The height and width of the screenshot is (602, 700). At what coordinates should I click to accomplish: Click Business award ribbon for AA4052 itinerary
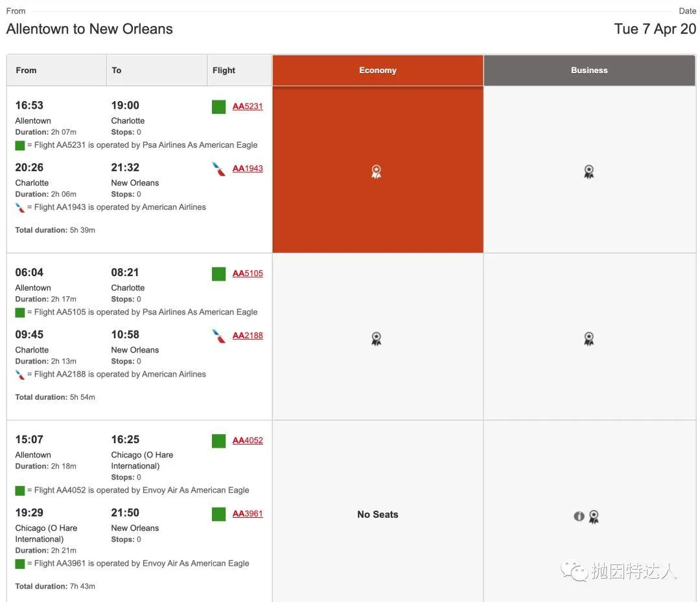594,516
